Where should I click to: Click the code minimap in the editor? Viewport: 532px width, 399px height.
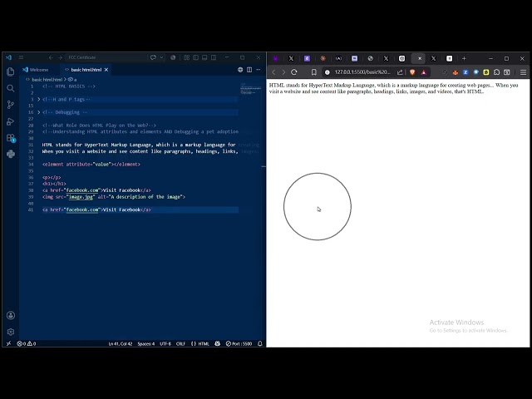click(x=250, y=88)
